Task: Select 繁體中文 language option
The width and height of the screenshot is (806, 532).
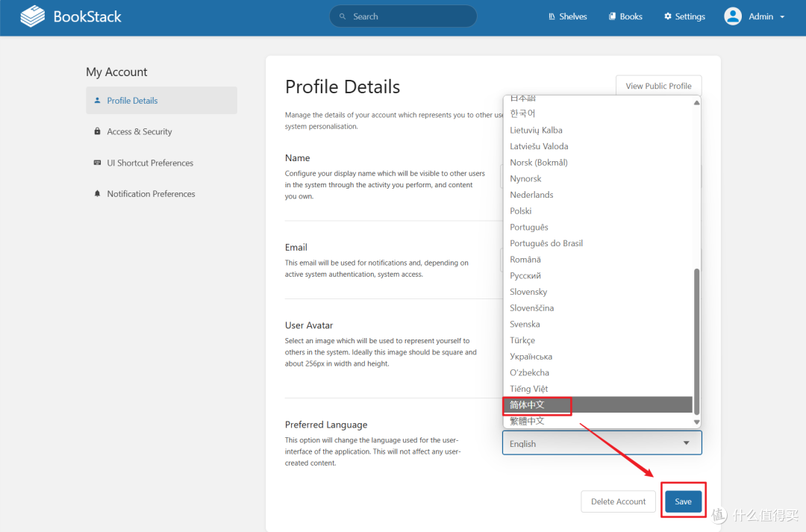Action: (x=598, y=421)
